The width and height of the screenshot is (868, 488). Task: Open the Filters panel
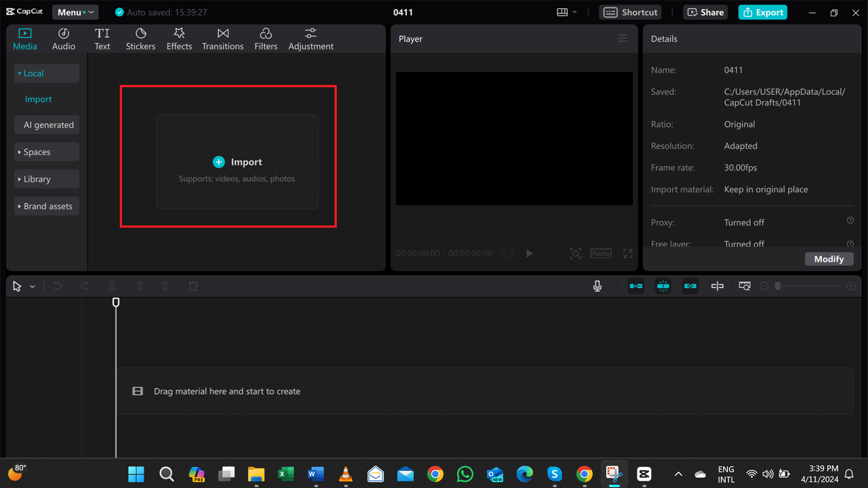pos(265,38)
